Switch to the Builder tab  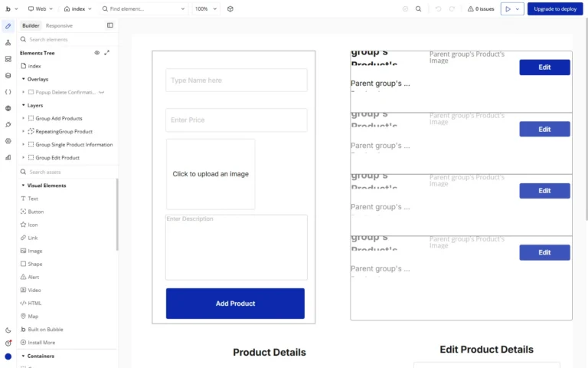coord(31,25)
